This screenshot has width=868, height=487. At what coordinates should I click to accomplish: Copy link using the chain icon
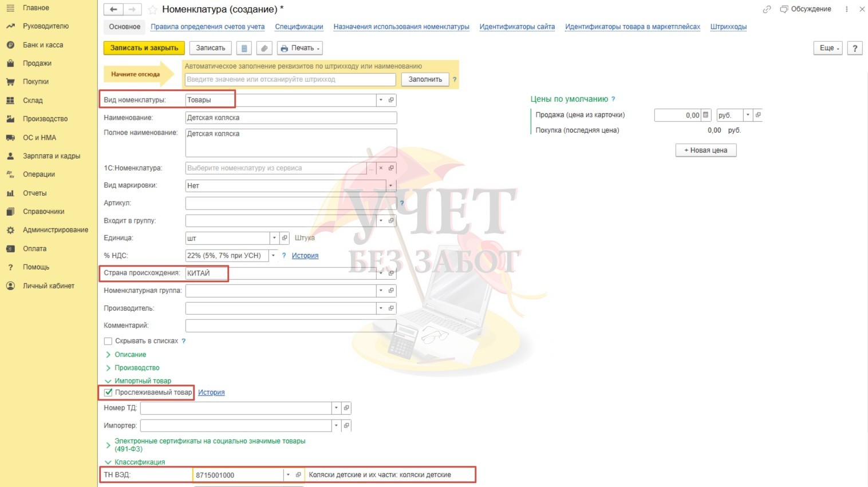point(767,9)
